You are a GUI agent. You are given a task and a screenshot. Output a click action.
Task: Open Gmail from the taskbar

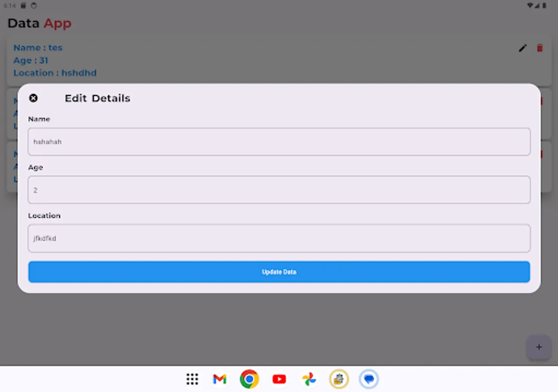[219, 379]
